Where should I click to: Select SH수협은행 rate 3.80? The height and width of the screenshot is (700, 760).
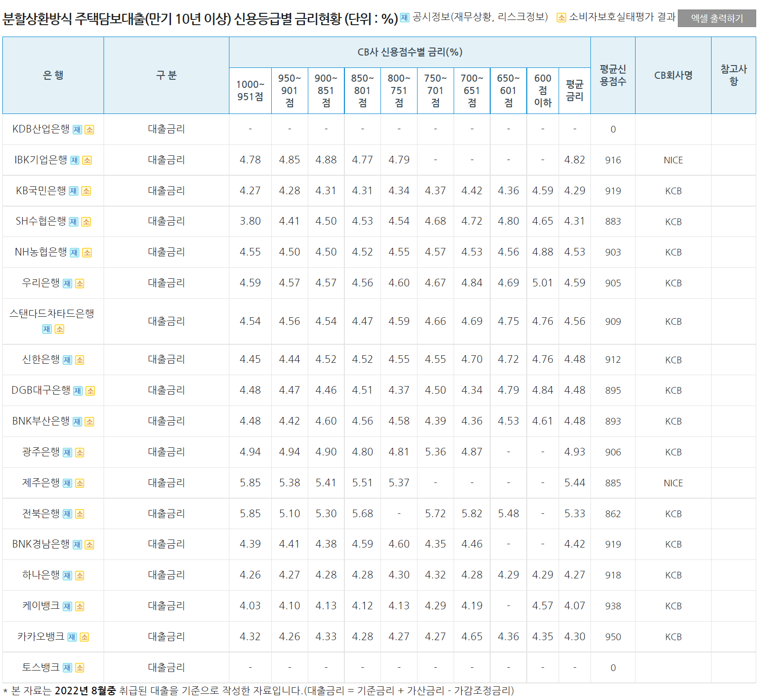(x=250, y=221)
